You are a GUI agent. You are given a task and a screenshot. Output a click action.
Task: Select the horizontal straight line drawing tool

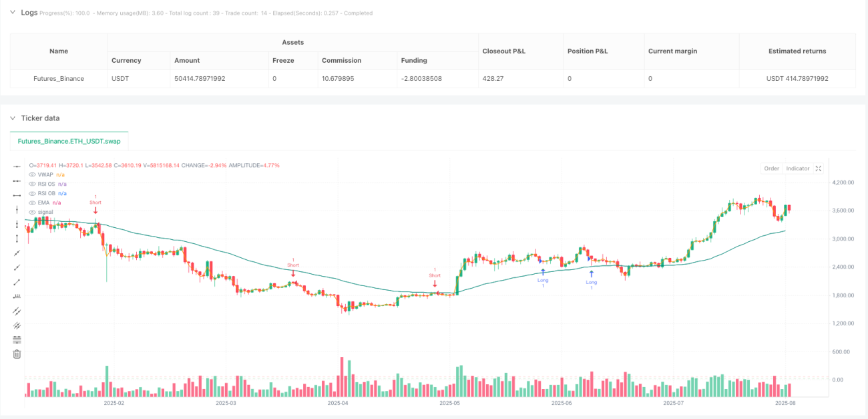tap(17, 166)
